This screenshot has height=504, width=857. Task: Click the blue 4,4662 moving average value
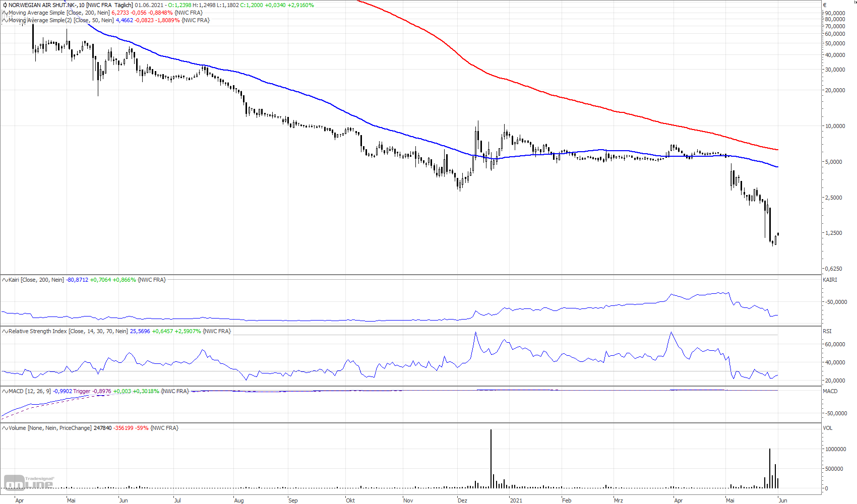(125, 20)
